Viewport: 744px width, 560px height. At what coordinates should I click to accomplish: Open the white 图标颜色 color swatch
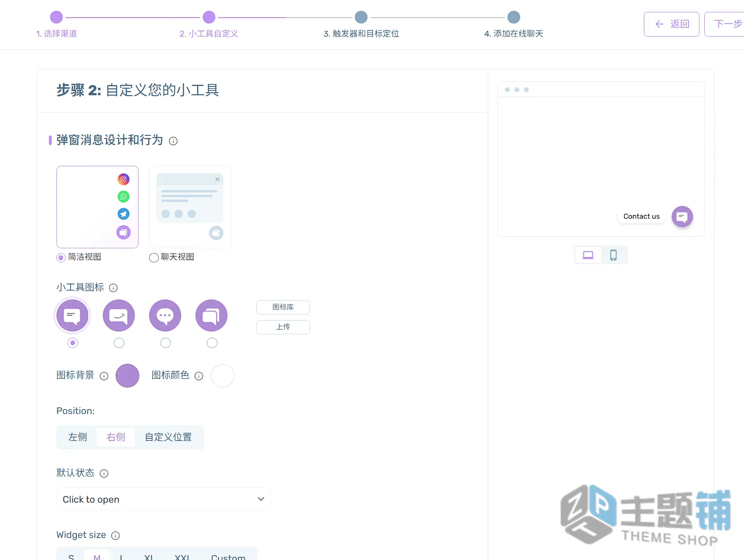point(223,376)
